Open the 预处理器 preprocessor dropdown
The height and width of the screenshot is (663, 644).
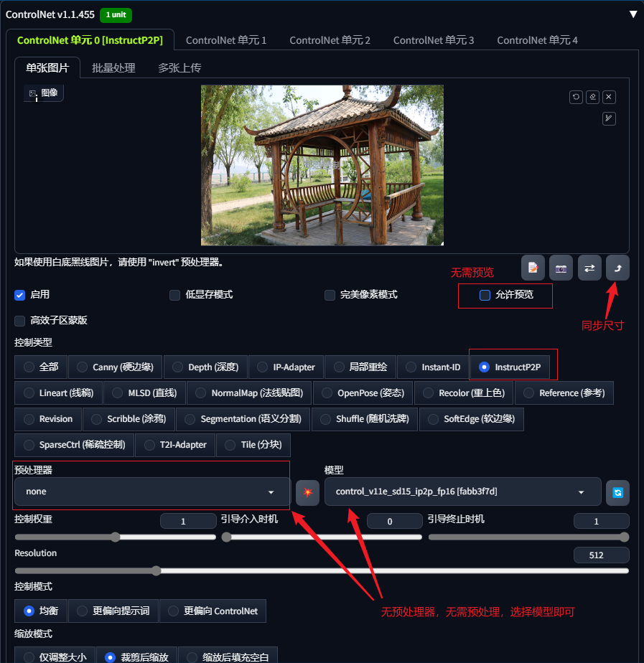point(152,492)
